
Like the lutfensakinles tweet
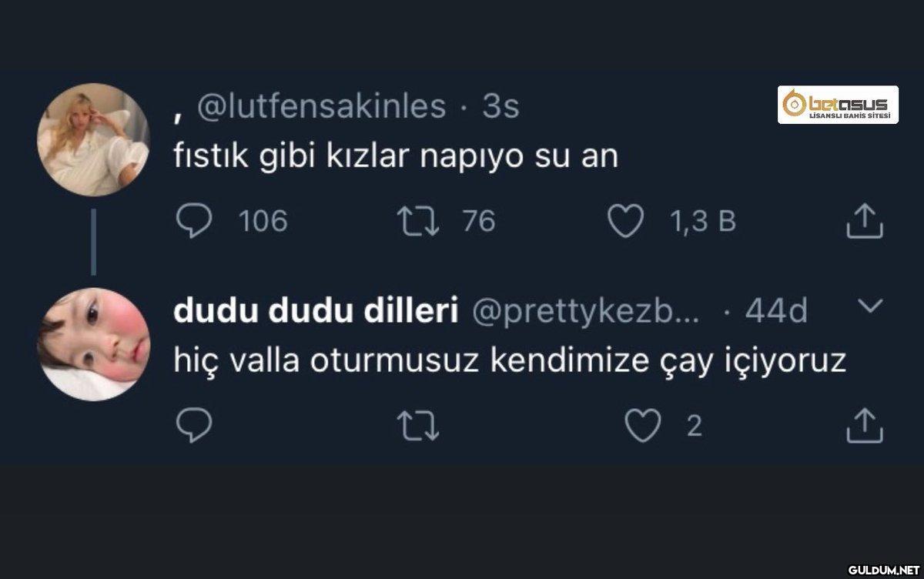pos(625,222)
